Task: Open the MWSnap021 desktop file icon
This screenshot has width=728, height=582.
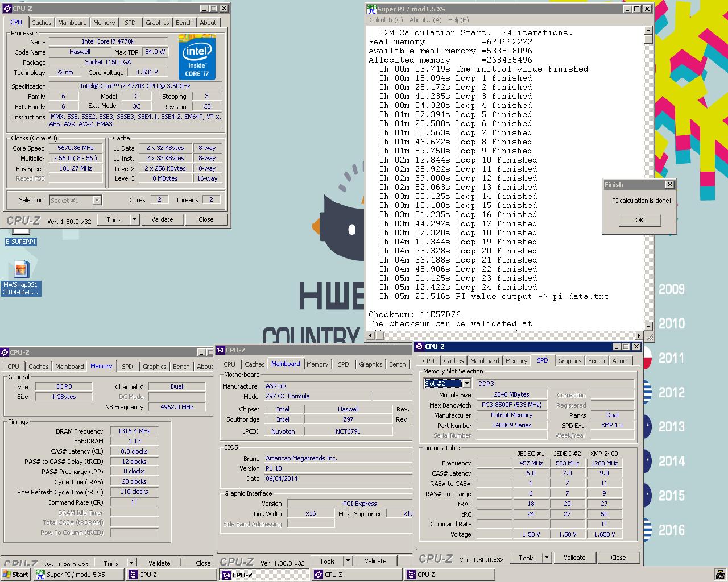Action: 21,278
